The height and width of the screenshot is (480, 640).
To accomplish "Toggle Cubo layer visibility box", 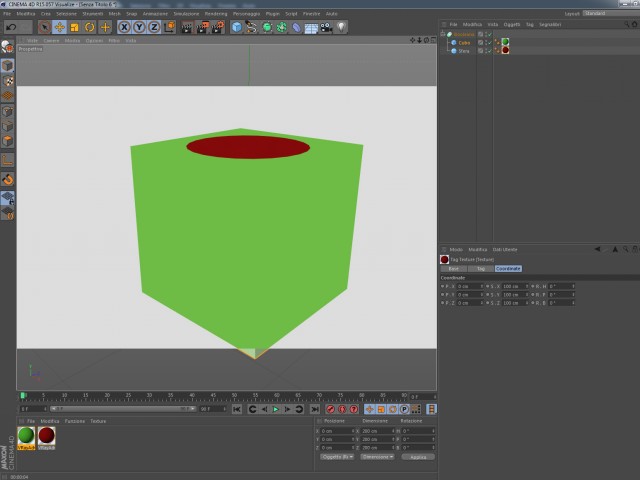I will (x=480, y=42).
